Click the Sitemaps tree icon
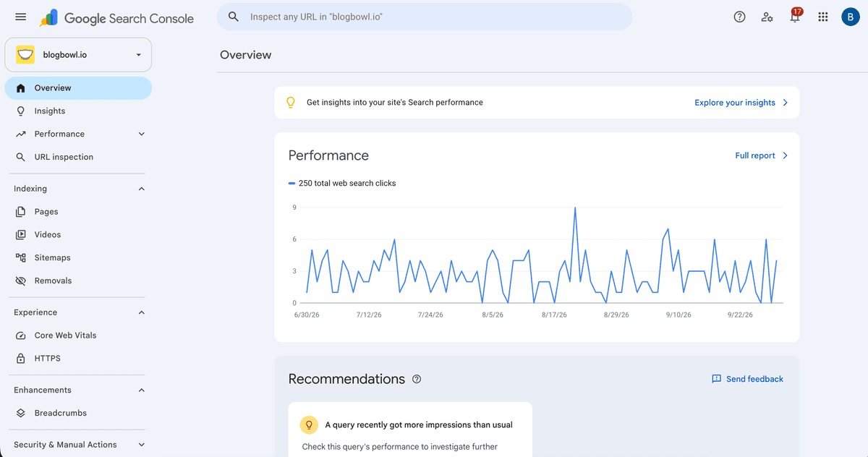Viewport: 868px width, 457px height. click(21, 257)
